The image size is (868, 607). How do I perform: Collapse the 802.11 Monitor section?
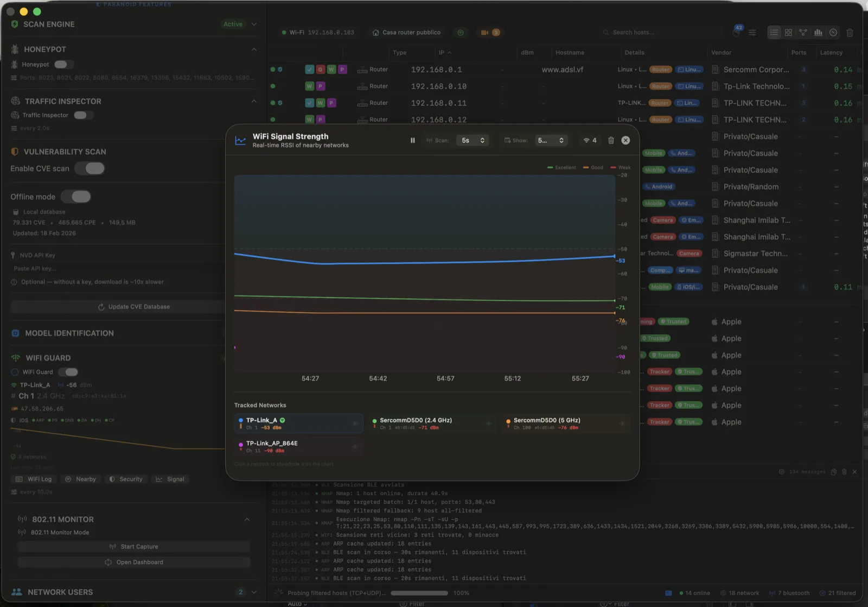tap(247, 520)
